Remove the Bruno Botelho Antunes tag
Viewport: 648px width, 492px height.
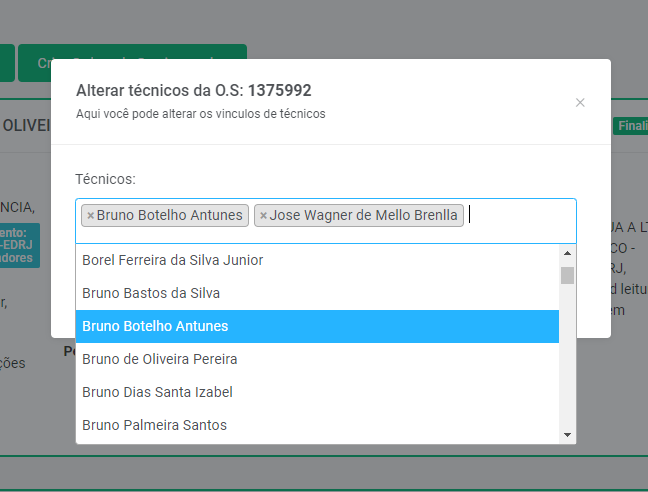tap(90, 216)
